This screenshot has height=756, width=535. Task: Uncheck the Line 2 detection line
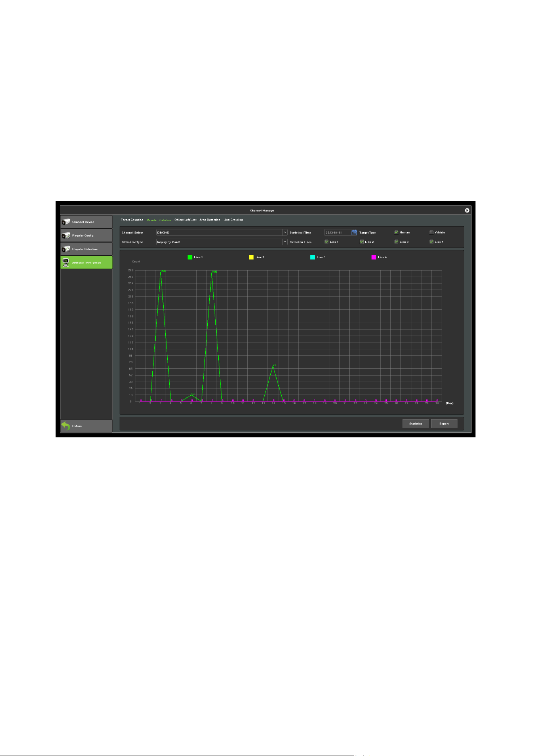tap(362, 241)
